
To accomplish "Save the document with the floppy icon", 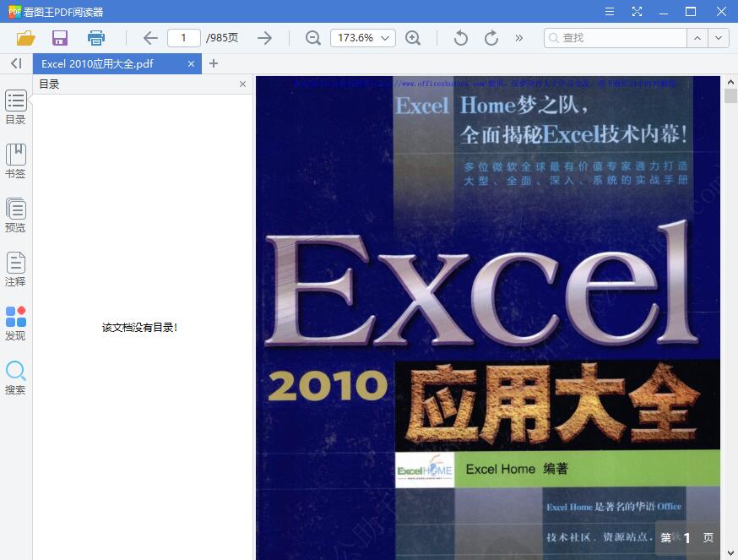I will click(x=60, y=38).
